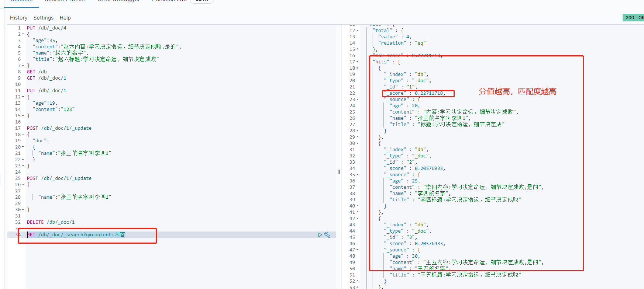Click the panel splitter handle between editors
The width and height of the screenshot is (644, 289).
(339, 172)
